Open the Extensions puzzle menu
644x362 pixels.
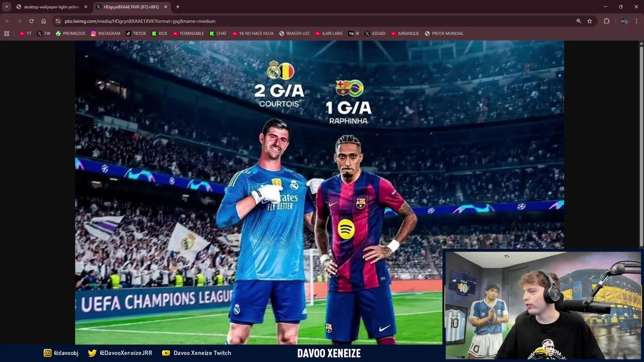(607, 21)
